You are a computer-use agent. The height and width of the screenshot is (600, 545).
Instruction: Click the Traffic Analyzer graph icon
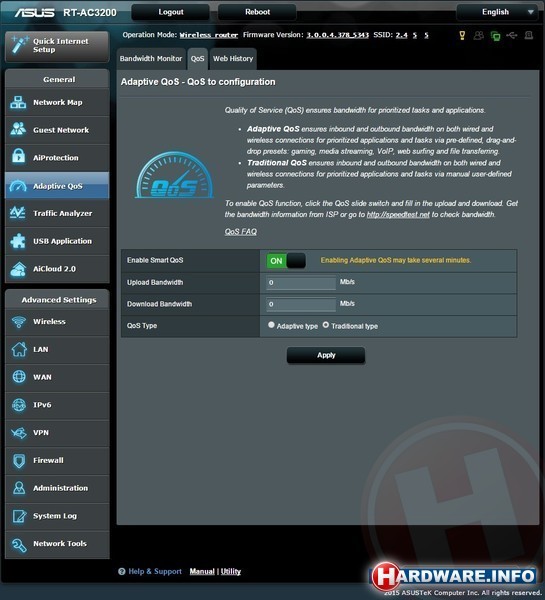point(18,213)
